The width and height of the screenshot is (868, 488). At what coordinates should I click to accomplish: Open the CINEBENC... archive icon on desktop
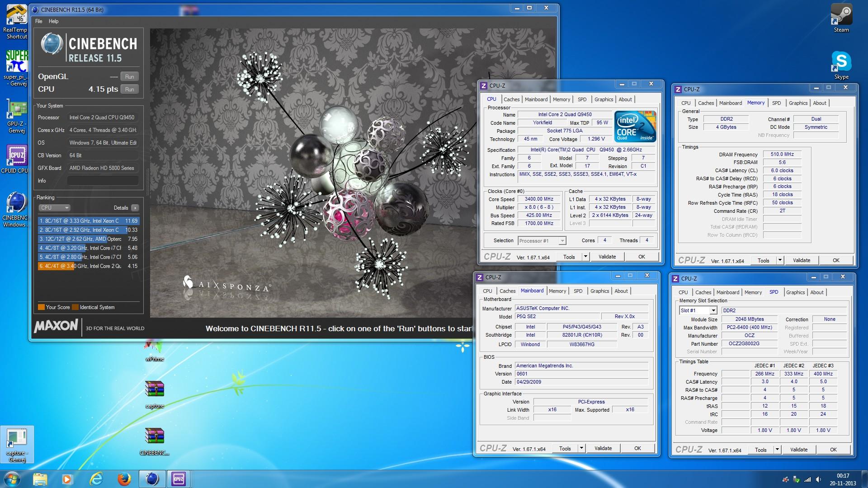[155, 441]
